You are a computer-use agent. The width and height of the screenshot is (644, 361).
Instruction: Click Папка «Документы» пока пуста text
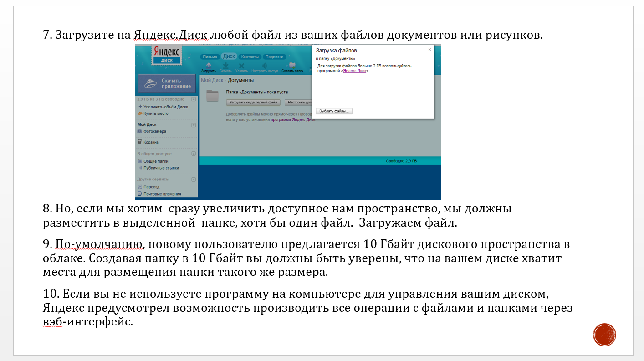[257, 92]
